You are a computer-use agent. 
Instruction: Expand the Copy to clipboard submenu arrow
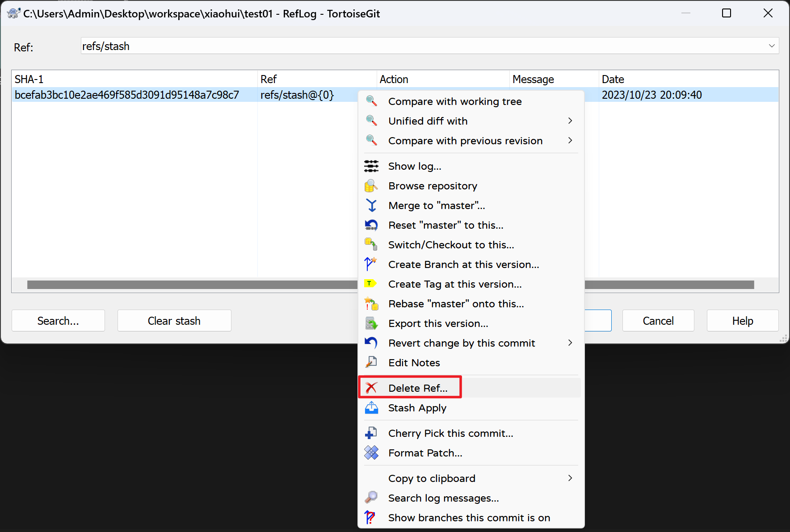click(570, 478)
